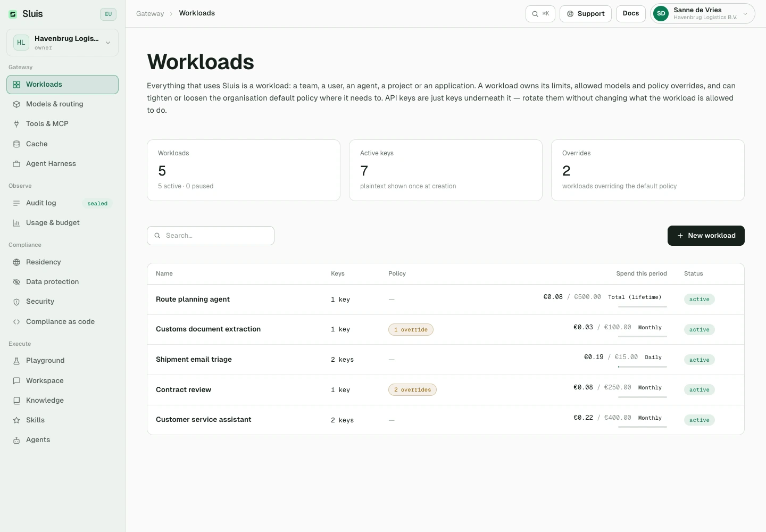Click the plus icon on New workload

point(680,236)
